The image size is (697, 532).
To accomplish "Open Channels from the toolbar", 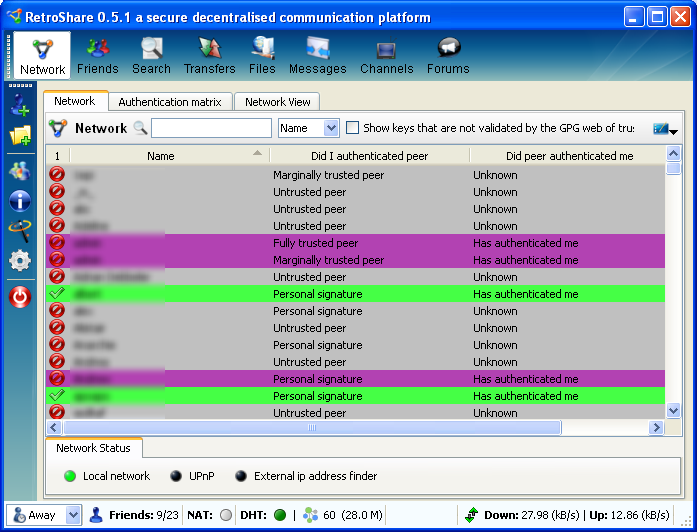I will click(x=386, y=55).
